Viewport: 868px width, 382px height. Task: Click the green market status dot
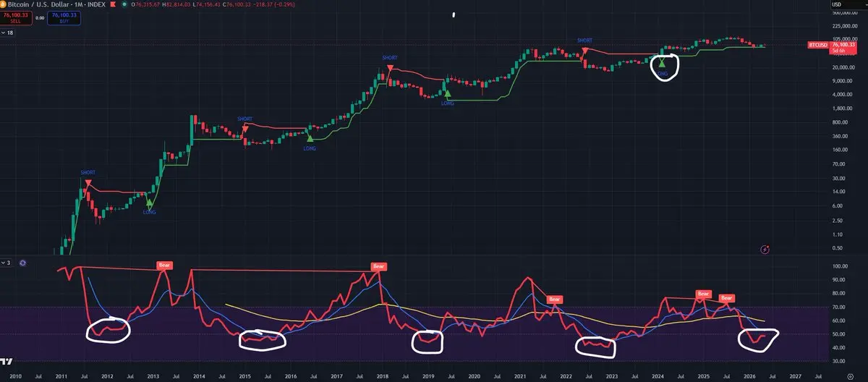124,4
